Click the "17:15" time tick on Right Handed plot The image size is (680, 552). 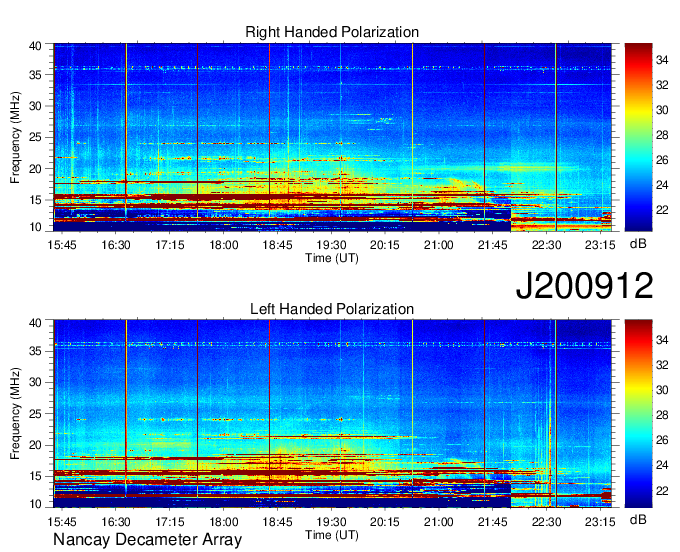coord(170,245)
